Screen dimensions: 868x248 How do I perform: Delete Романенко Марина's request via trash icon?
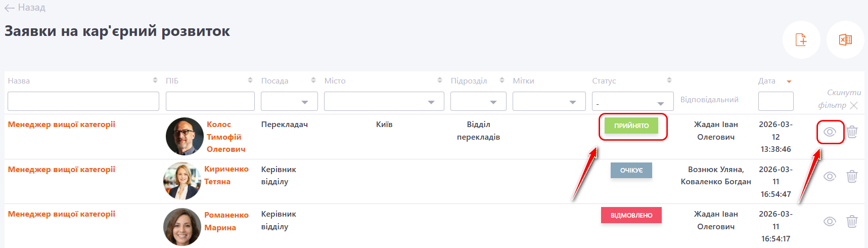coord(852,222)
